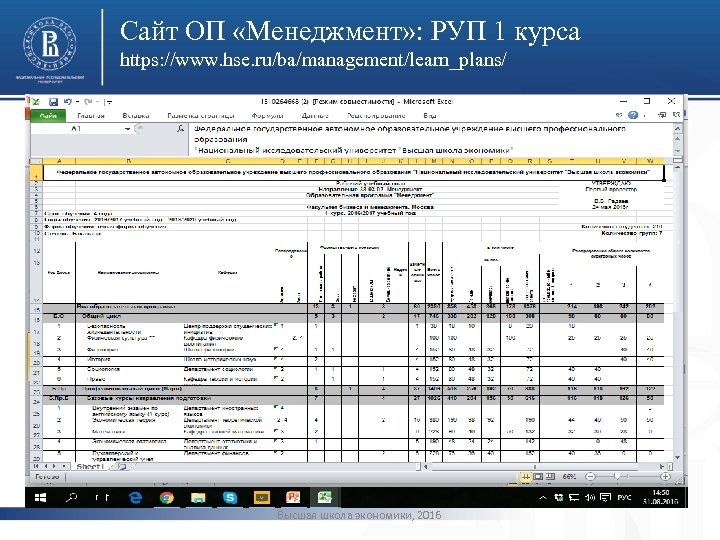Open Google Chrome from the taskbar
The width and height of the screenshot is (720, 540).
pyautogui.click(x=167, y=497)
